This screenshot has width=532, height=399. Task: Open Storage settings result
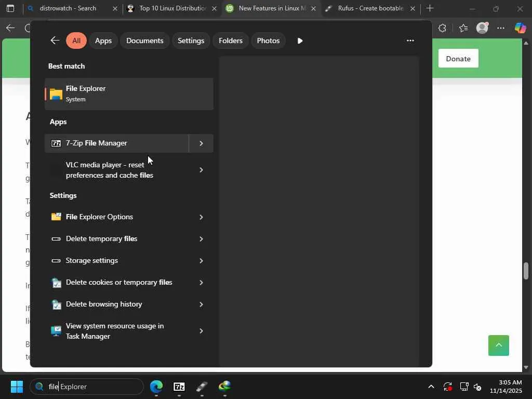pyautogui.click(x=116, y=261)
